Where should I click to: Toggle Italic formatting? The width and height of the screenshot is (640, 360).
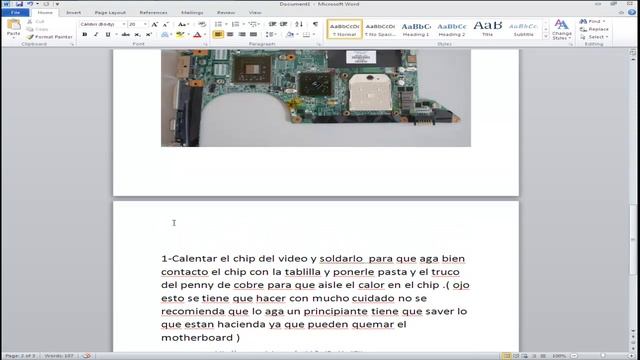(x=96, y=35)
